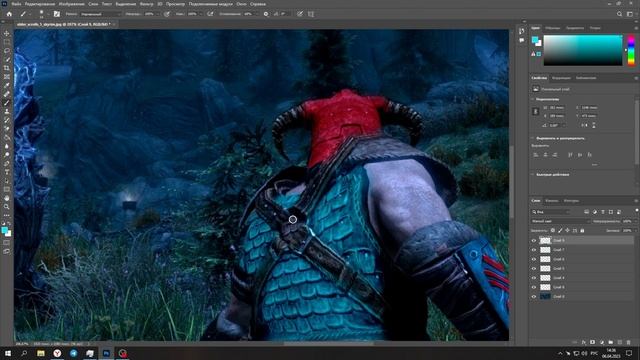The width and height of the screenshot is (640, 360).
Task: Open the Фильтр menu
Action: [147, 4]
